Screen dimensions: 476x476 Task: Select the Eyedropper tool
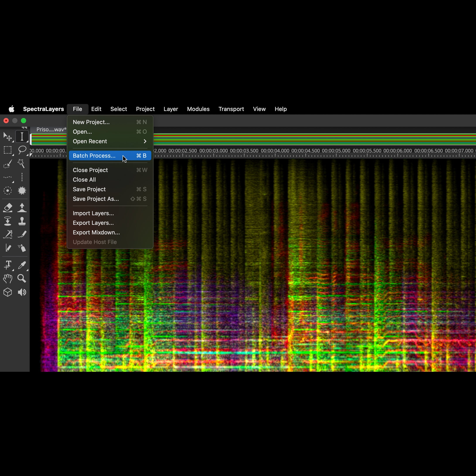coord(22,265)
